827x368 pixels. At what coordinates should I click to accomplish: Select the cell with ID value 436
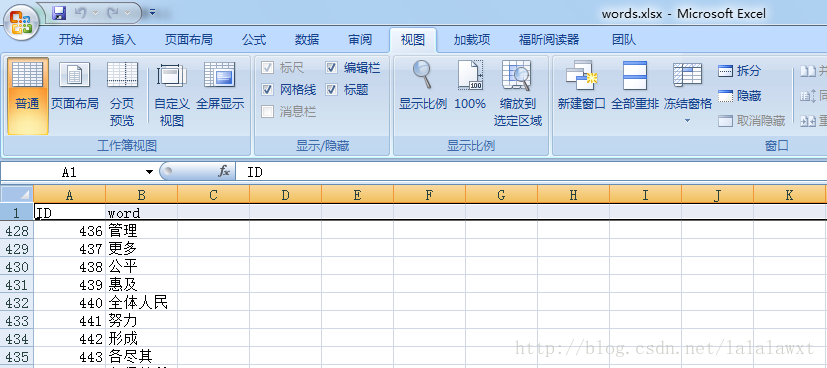70,230
